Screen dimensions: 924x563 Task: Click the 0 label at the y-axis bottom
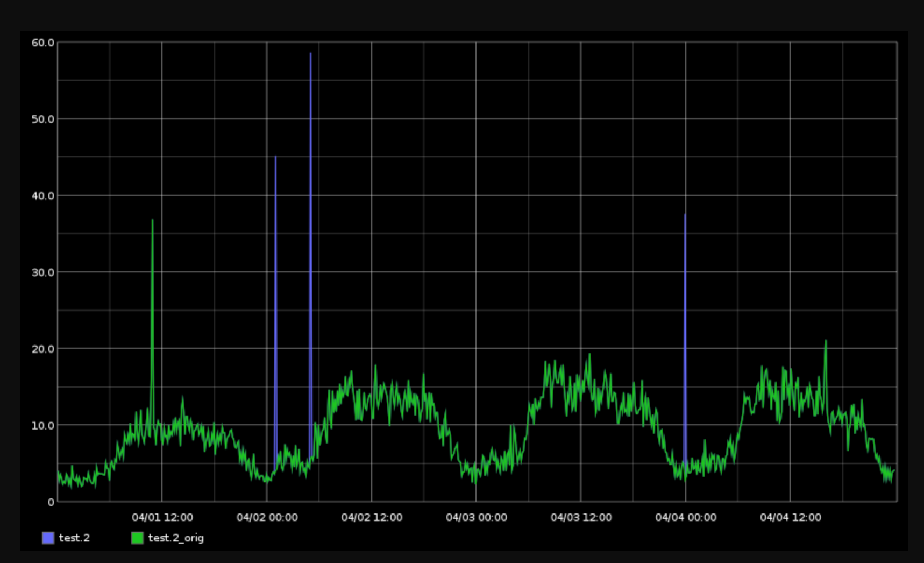click(x=52, y=502)
